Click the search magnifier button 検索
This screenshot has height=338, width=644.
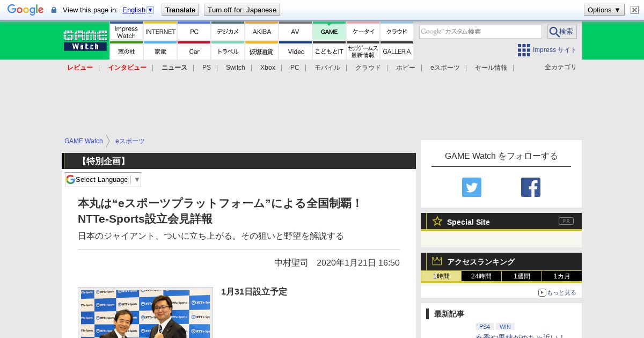562,32
